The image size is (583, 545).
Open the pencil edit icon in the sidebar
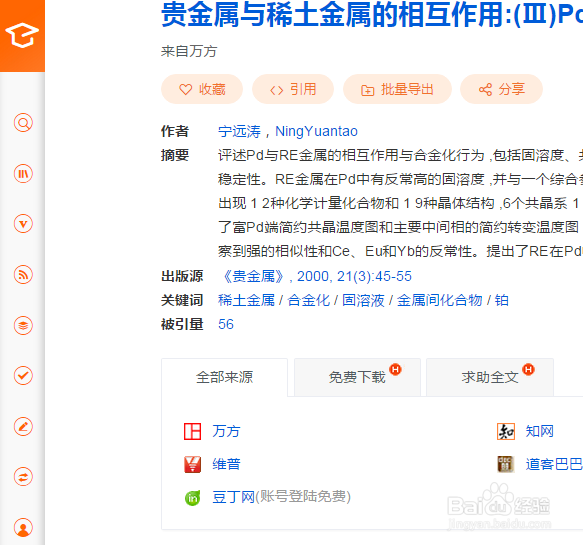[x=23, y=426]
